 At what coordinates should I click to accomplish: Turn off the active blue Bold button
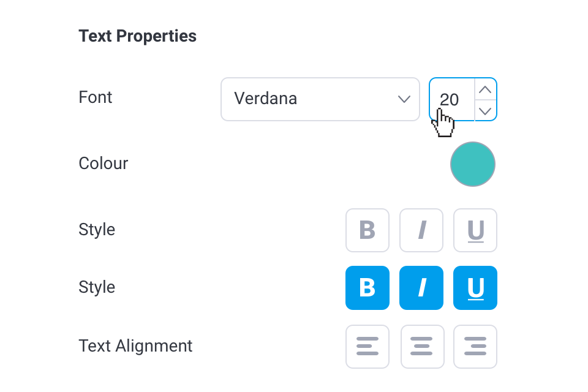click(367, 288)
